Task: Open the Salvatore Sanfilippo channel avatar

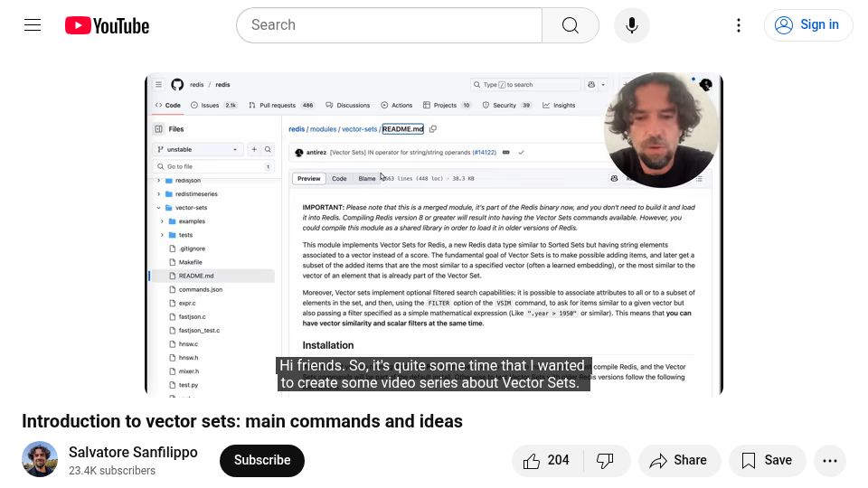Action: click(40, 459)
